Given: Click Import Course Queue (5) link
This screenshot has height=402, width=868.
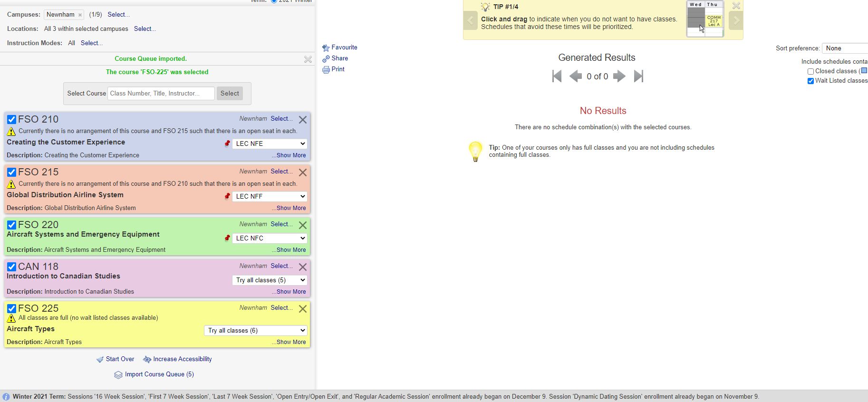Looking at the screenshot, I should point(159,374).
